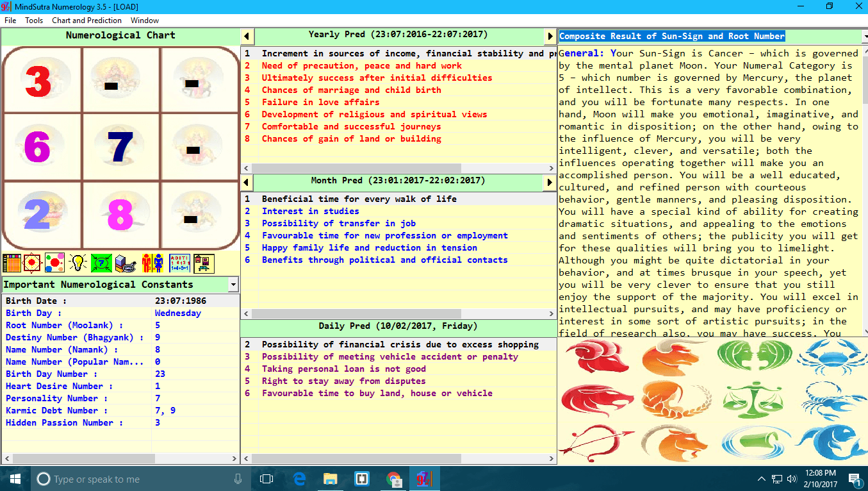868x491 pixels.
Task: Select the 'Karmic Debt Number' row
Action: [120, 411]
